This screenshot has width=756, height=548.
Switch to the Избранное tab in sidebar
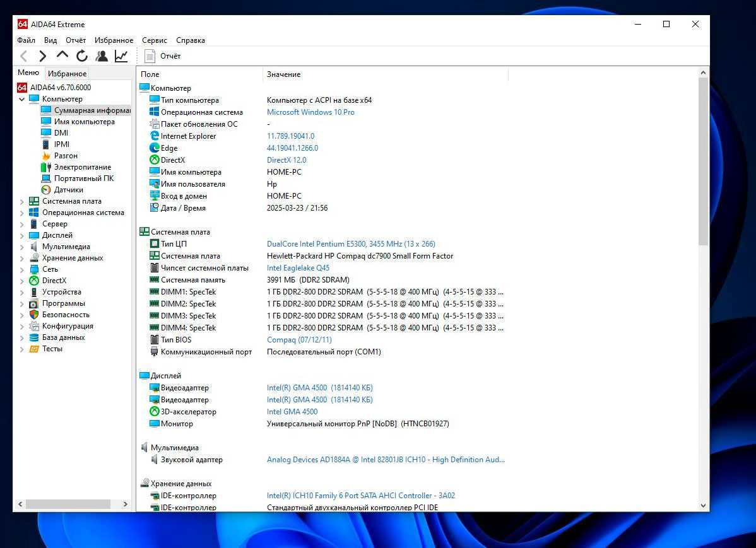tap(67, 74)
